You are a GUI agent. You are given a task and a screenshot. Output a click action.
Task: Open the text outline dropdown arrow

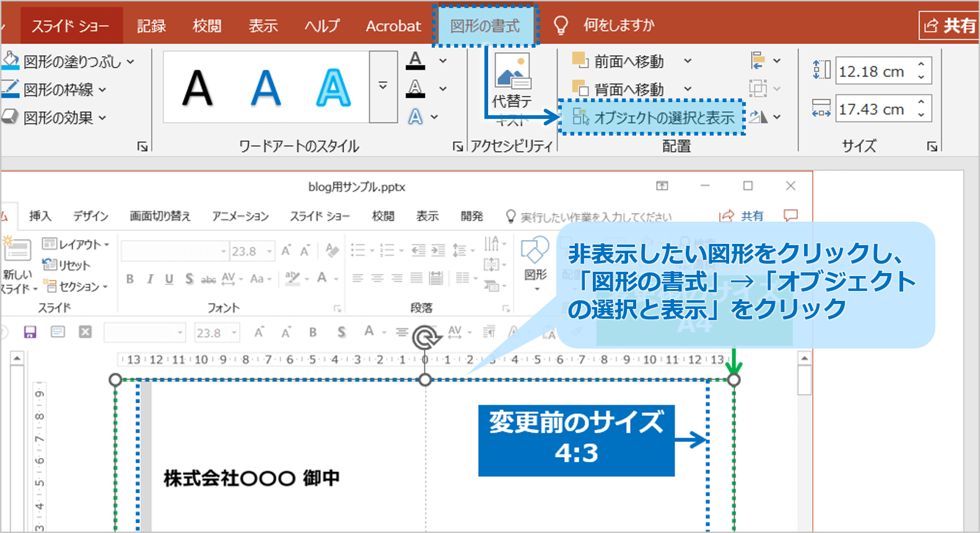click(443, 89)
